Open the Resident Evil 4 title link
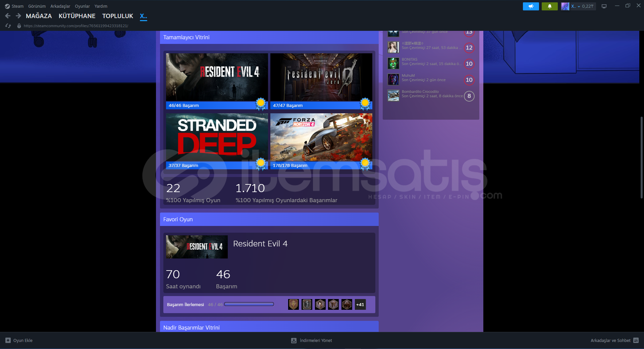Image resolution: width=644 pixels, height=349 pixels. 260,244
